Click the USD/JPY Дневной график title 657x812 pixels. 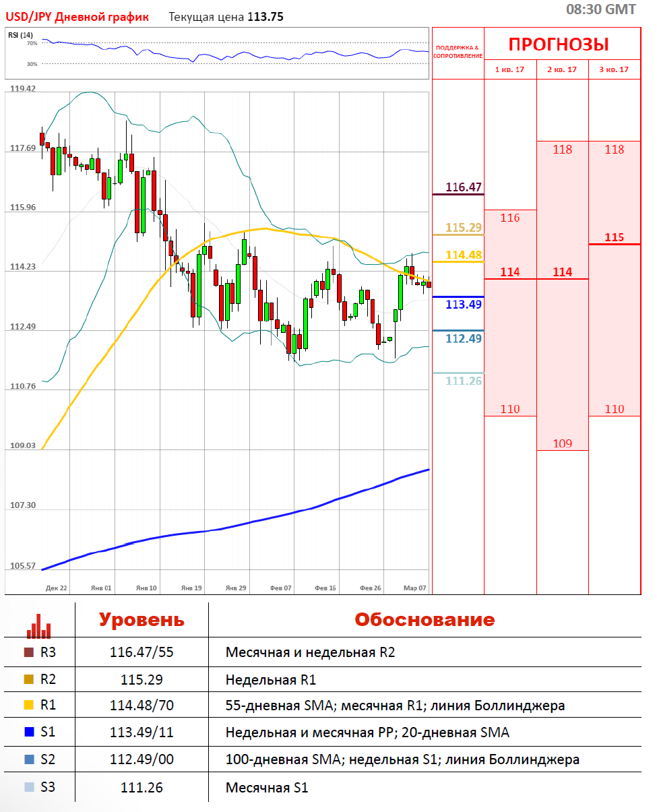click(x=77, y=17)
